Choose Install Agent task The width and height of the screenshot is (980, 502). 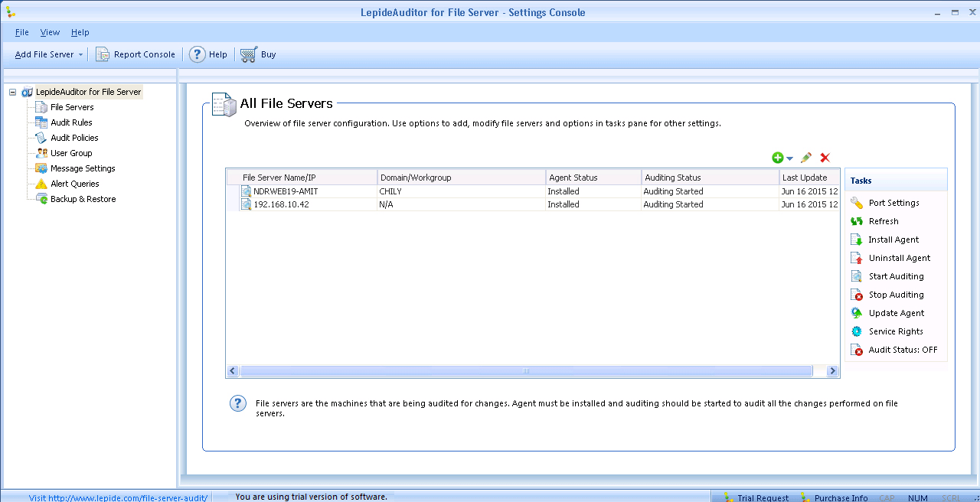[x=893, y=240]
